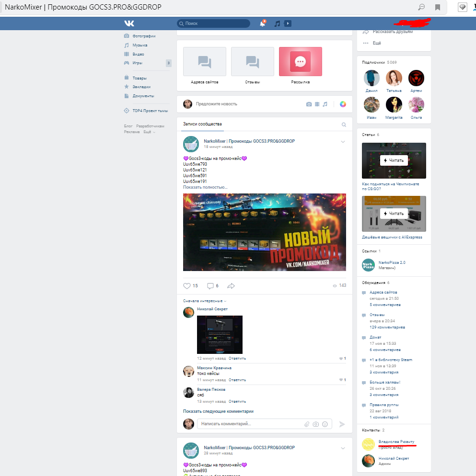Screen dimensions: 476x476
Task: Open the Разработчикам footer link
Action: click(150, 126)
